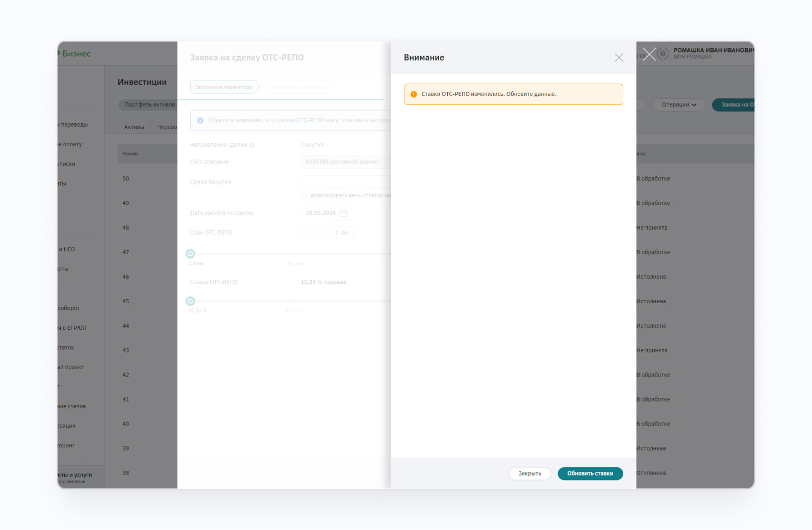Switch to the Переводы tab
812x530 pixels.
coord(165,127)
